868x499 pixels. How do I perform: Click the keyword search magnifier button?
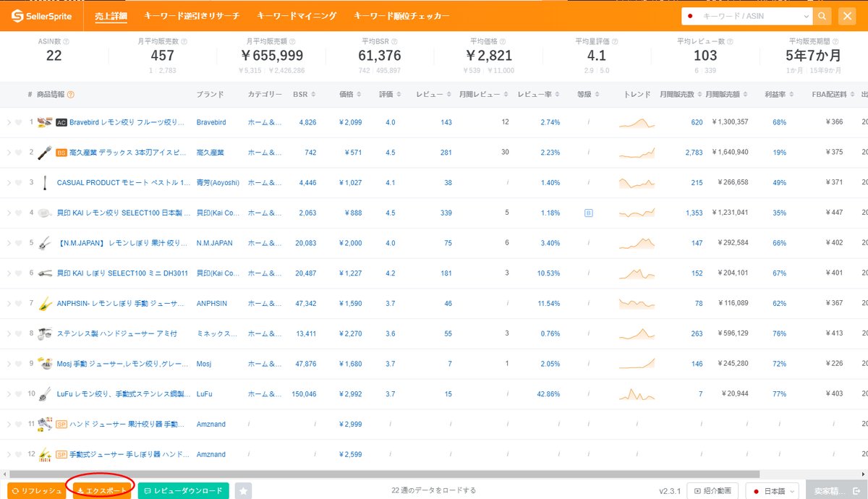tap(822, 16)
